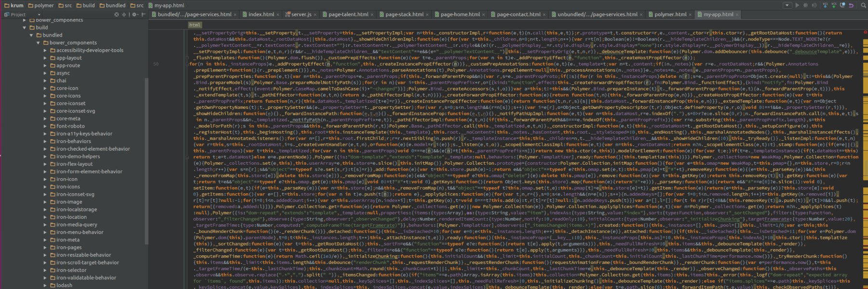868x289 pixels.
Task: Switch to the page-talent.html tab
Action: click(348, 14)
